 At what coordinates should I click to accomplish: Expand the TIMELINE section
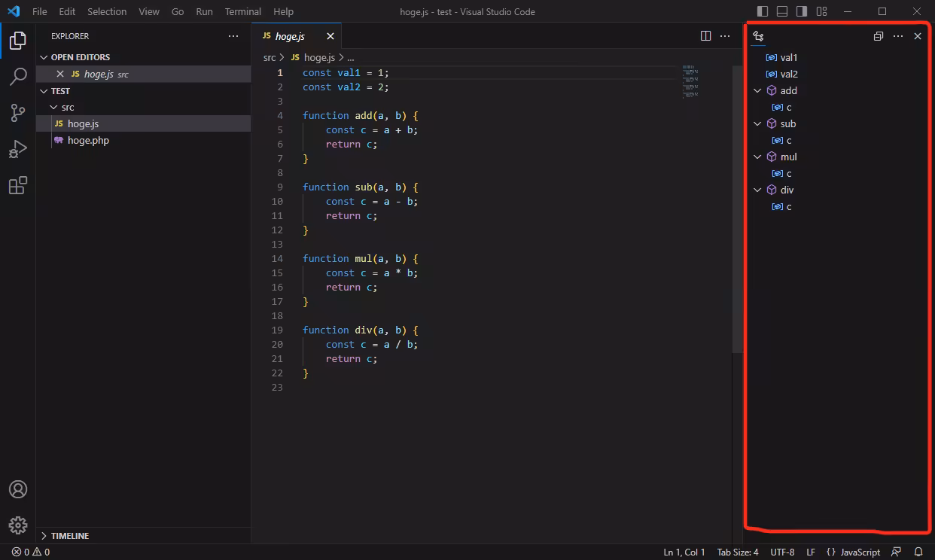(44, 536)
